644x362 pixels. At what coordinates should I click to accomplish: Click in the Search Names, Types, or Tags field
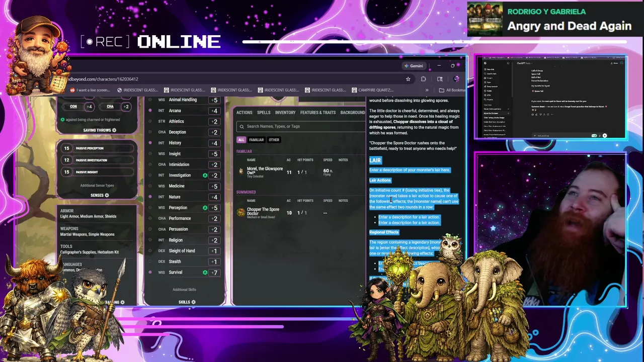[302, 127]
